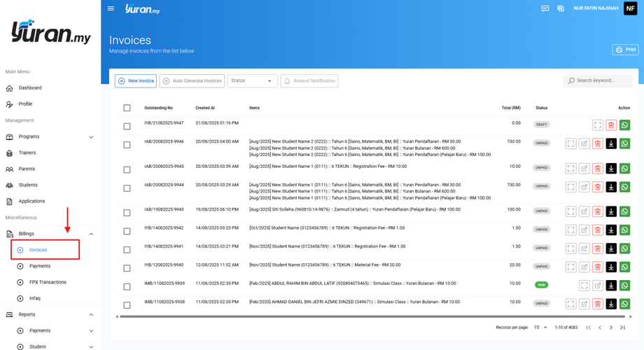Click the New Invoice button
The height and width of the screenshot is (350, 644).
[136, 81]
